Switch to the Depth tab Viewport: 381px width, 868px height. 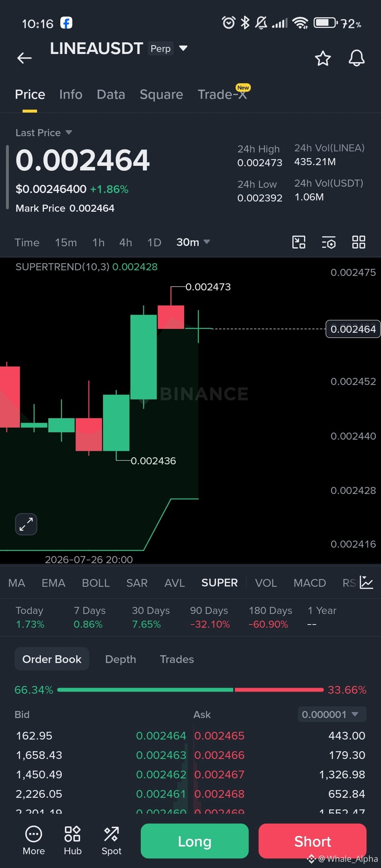pos(121,659)
